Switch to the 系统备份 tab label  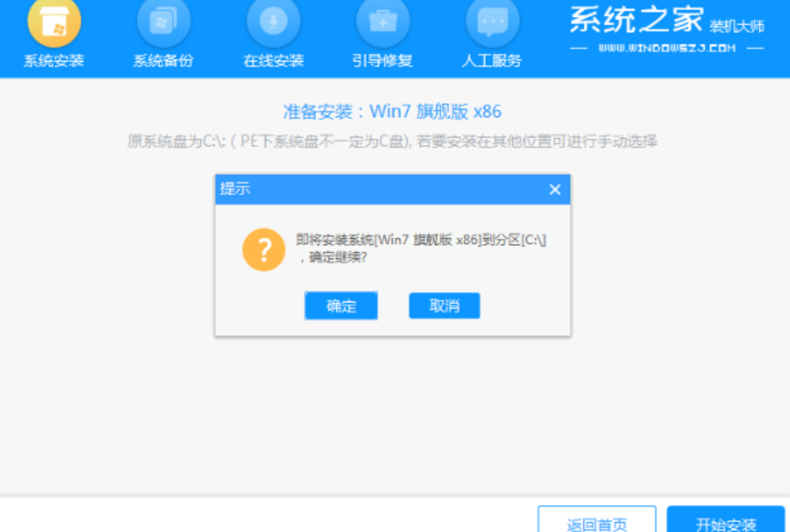[x=163, y=61]
